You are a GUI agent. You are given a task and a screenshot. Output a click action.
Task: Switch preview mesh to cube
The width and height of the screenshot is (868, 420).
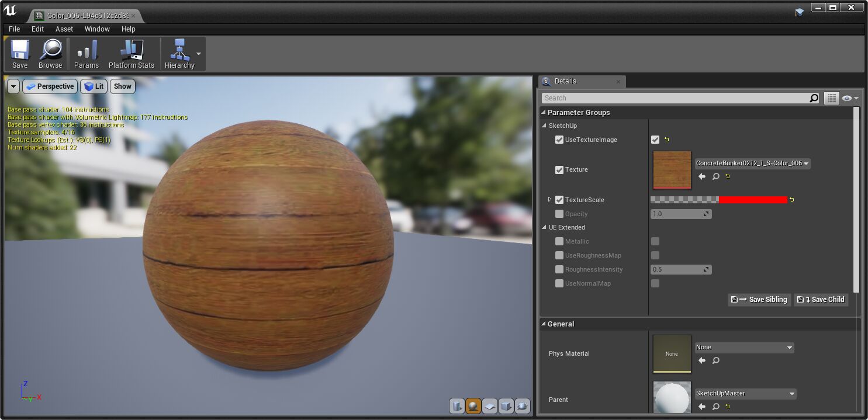tap(504, 405)
